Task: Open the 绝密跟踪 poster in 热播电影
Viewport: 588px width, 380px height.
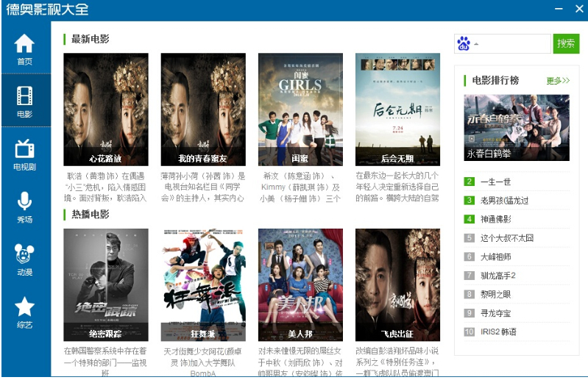Action: click(x=106, y=284)
